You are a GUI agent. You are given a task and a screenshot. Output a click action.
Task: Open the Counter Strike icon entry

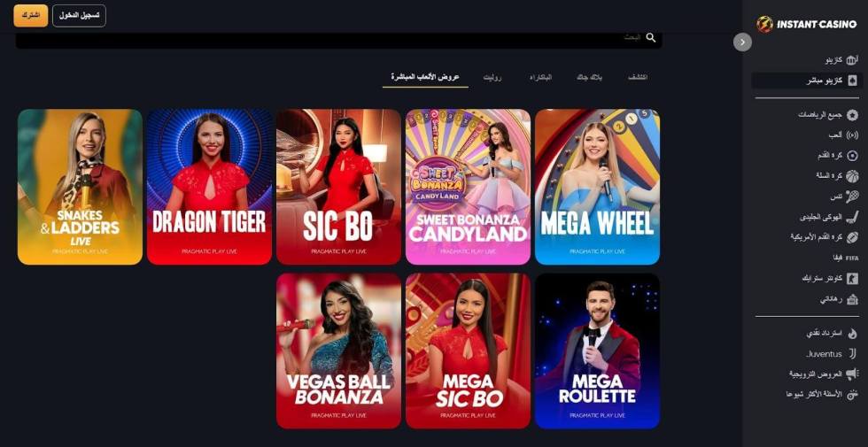[x=852, y=278]
